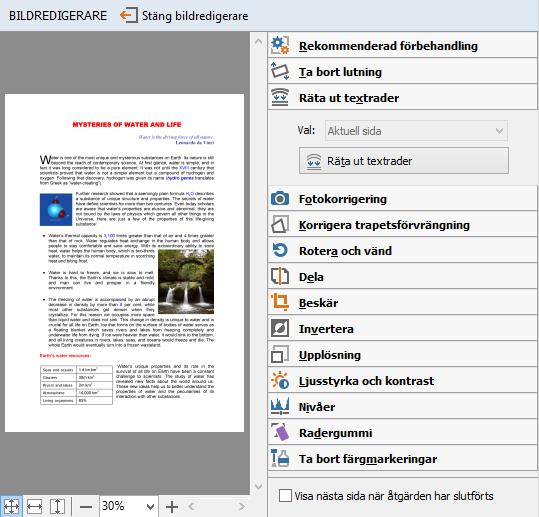Viewport: 539px width, 517px height.
Task: Open the Radergummi tool section
Action: pos(402,432)
